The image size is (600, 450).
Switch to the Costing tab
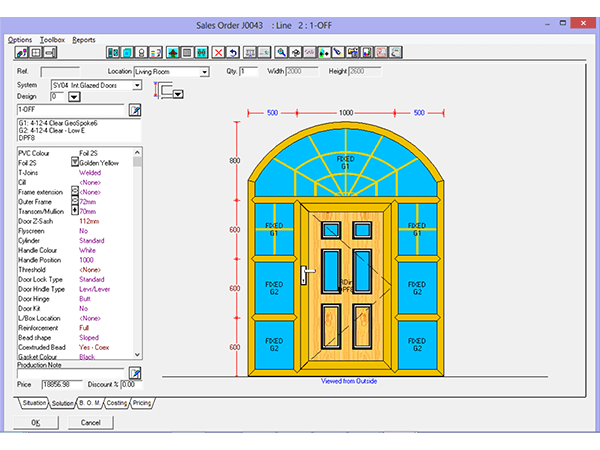pos(117,403)
